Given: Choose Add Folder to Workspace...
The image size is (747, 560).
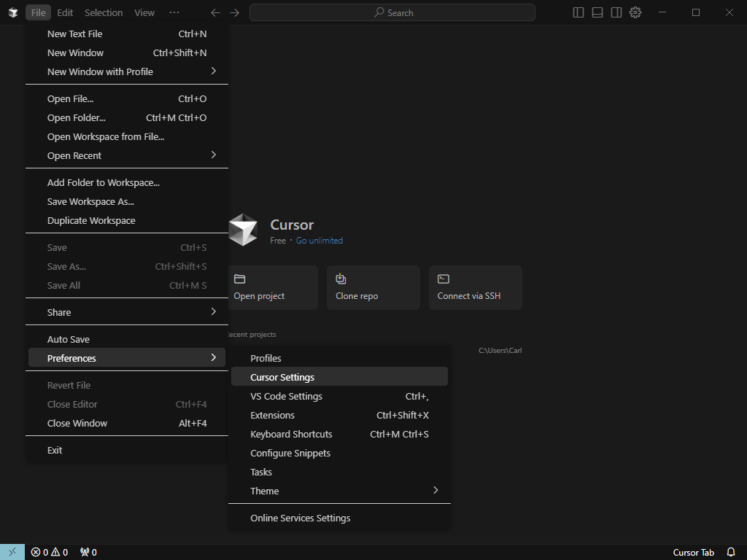Looking at the screenshot, I should pyautogui.click(x=127, y=183).
